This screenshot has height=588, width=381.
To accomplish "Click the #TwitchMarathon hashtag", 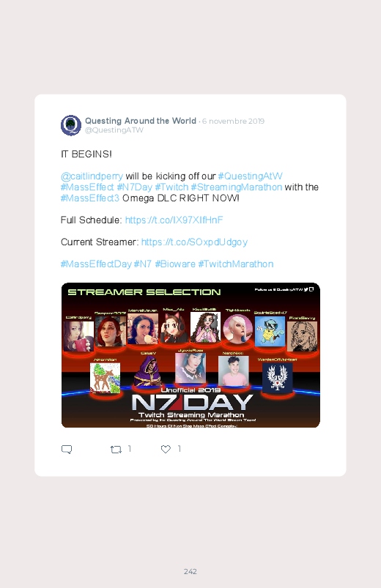I will click(x=236, y=264).
